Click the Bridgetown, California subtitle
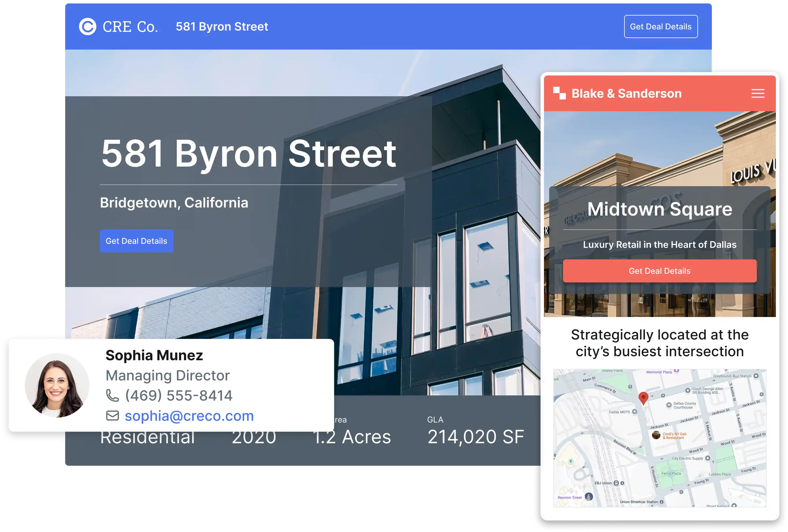Screen dimensions: 788x532 tap(174, 203)
